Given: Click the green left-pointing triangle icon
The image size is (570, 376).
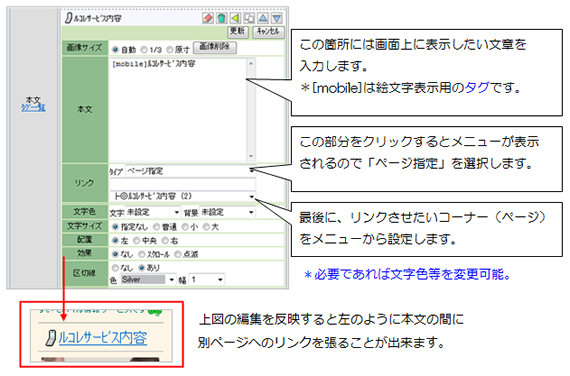Looking at the screenshot, I should 236,18.
